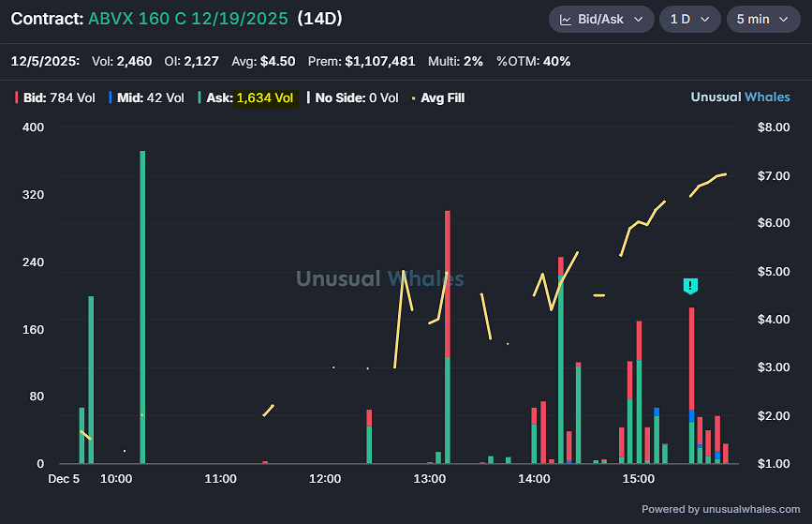Click the %OTM: 40% stat

tap(534, 61)
